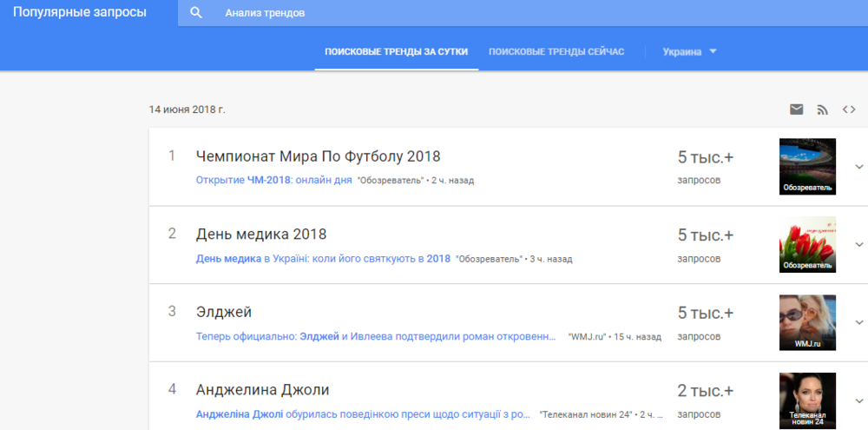Expand the Чемпионат Мира По Футболу 2018 row
The height and width of the screenshot is (430, 868).
859,167
